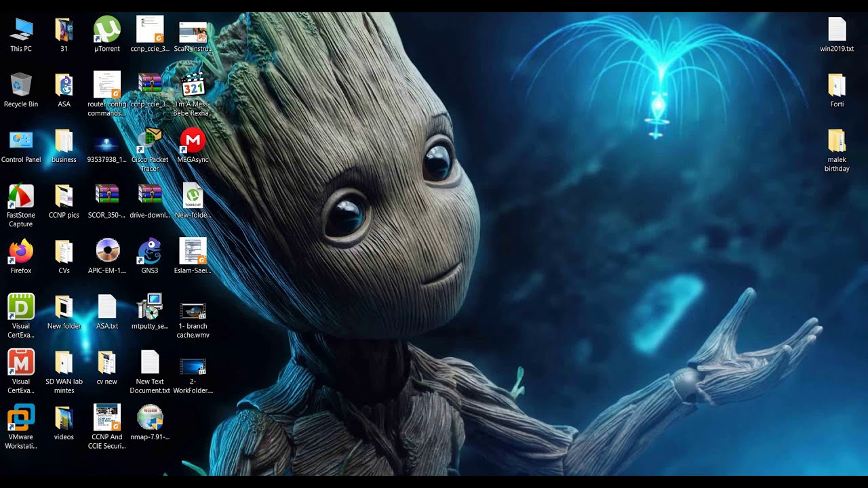Image resolution: width=868 pixels, height=488 pixels.
Task: Select New Text Document.txt
Action: click(x=150, y=363)
